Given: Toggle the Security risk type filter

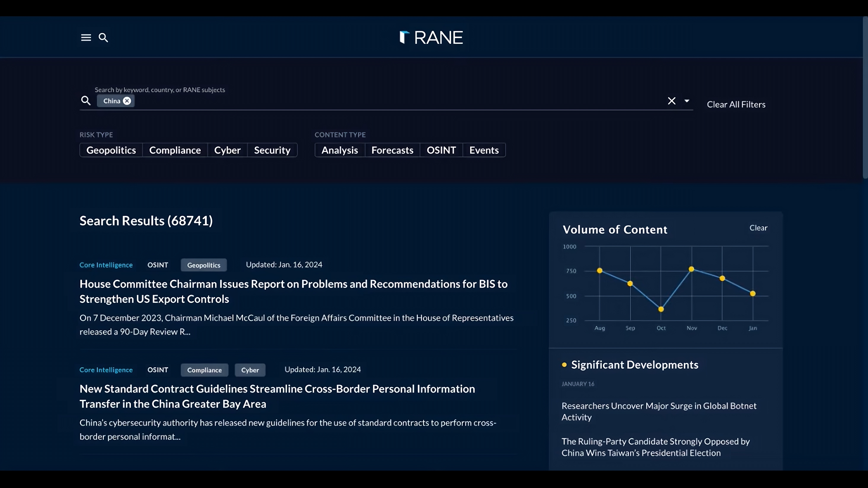Looking at the screenshot, I should (272, 150).
